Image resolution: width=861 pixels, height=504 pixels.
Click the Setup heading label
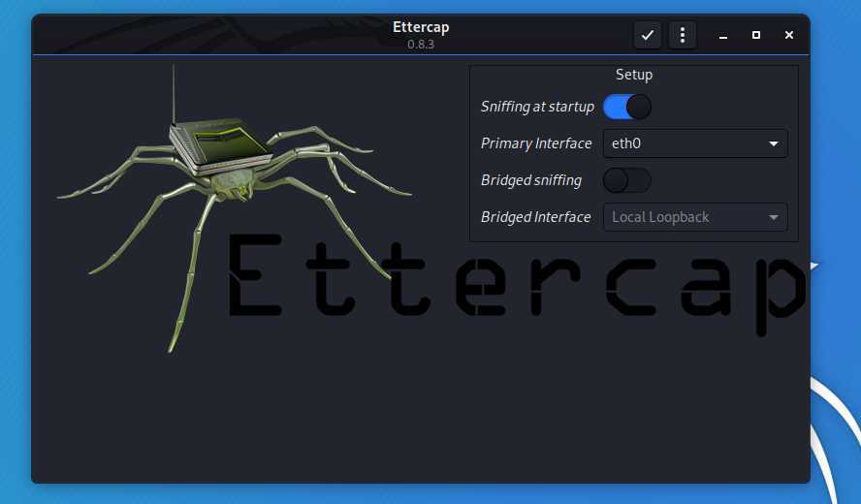634,75
